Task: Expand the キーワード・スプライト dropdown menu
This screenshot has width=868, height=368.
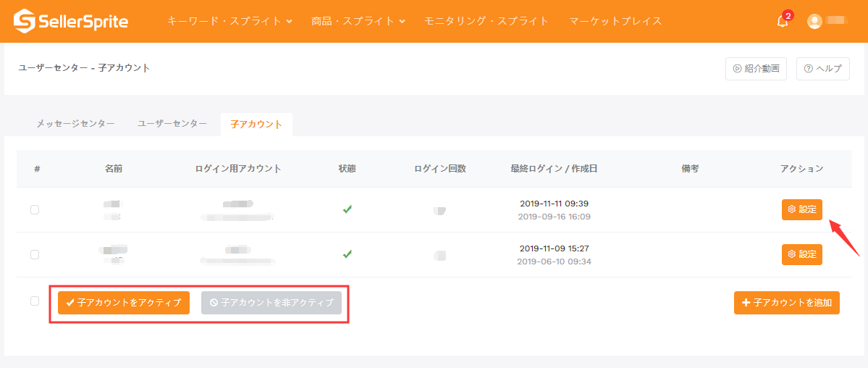Action: (229, 21)
